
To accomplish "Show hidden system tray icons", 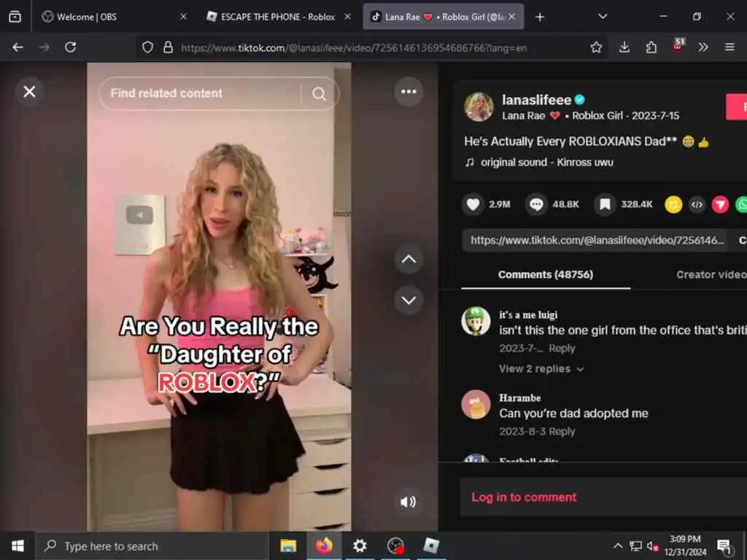I will tap(617, 545).
